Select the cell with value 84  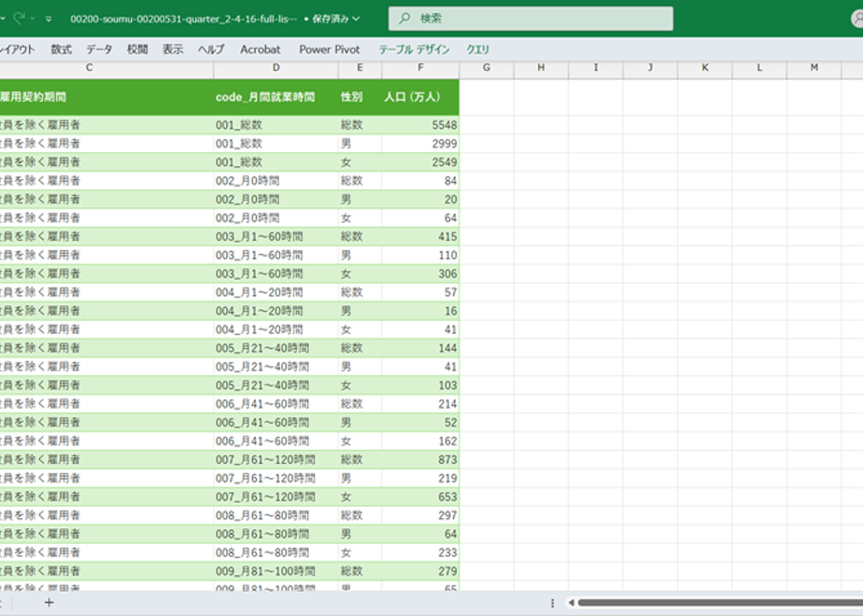click(420, 181)
